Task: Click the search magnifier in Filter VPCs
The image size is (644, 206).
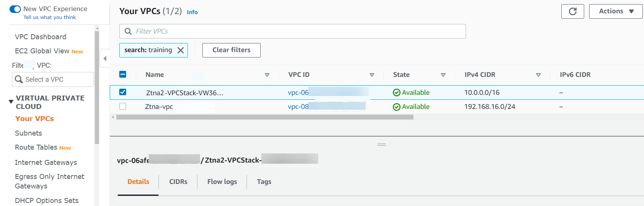Action: [x=128, y=31]
